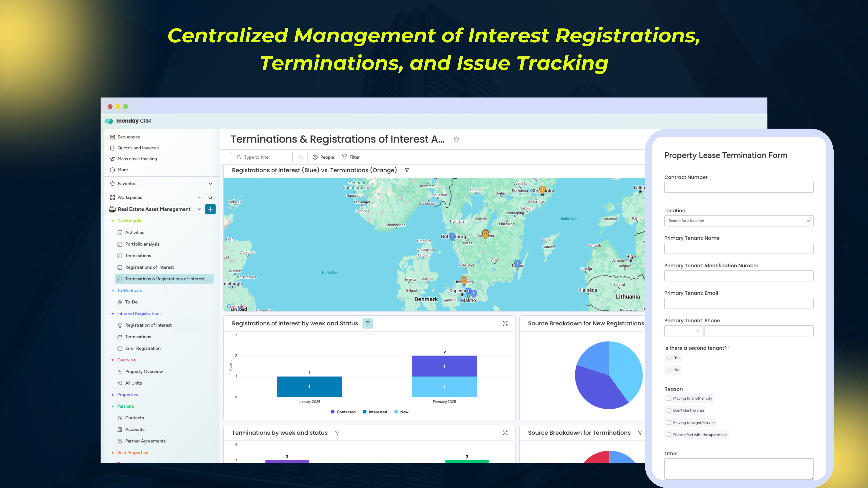Screen dimensions: 868x488
Task: Expand Registrations of Interest by week widget fullscreen
Action: click(x=505, y=323)
